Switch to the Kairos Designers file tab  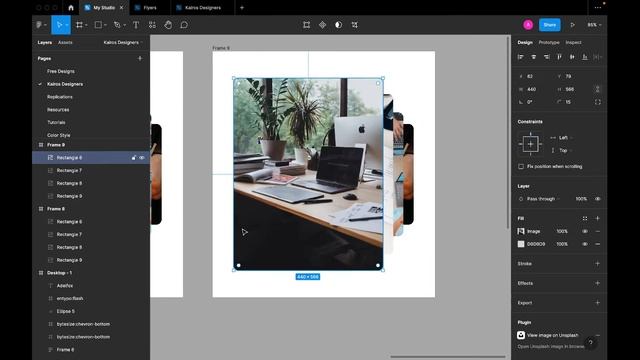202,7
